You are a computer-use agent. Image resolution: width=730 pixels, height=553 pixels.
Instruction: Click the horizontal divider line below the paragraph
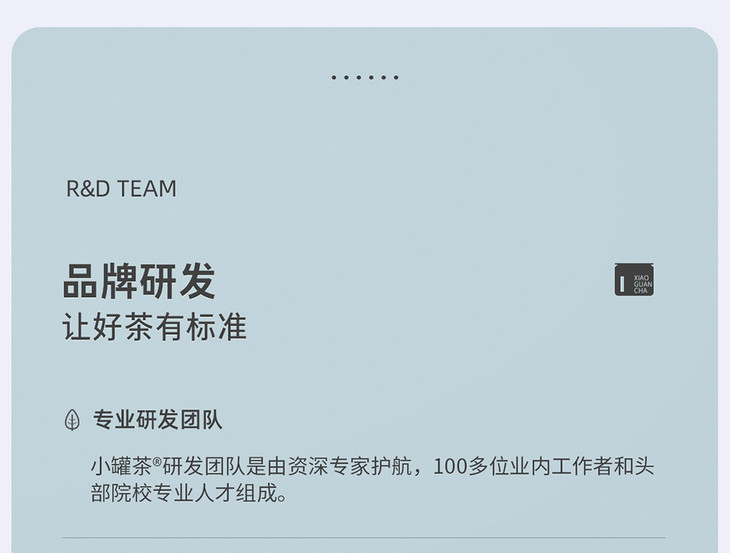point(364,538)
